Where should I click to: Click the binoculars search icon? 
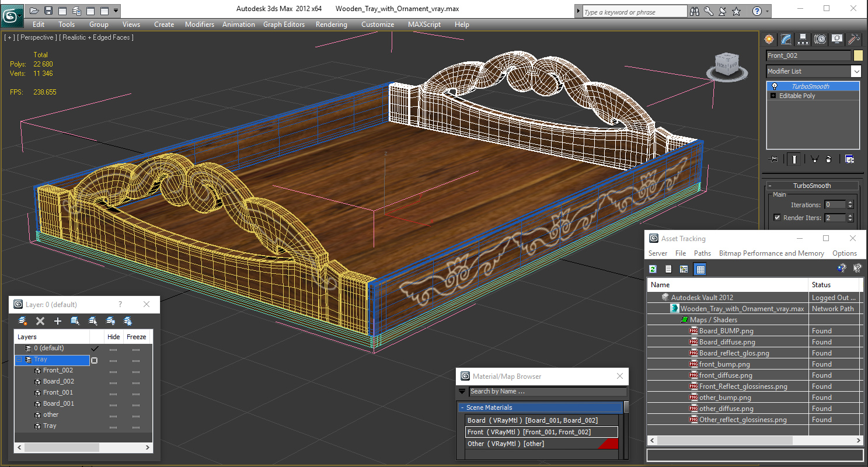695,11
